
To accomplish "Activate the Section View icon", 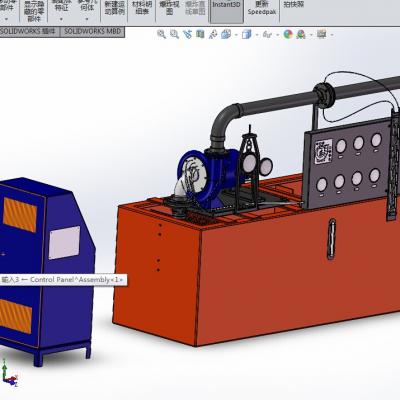I will click(x=200, y=34).
